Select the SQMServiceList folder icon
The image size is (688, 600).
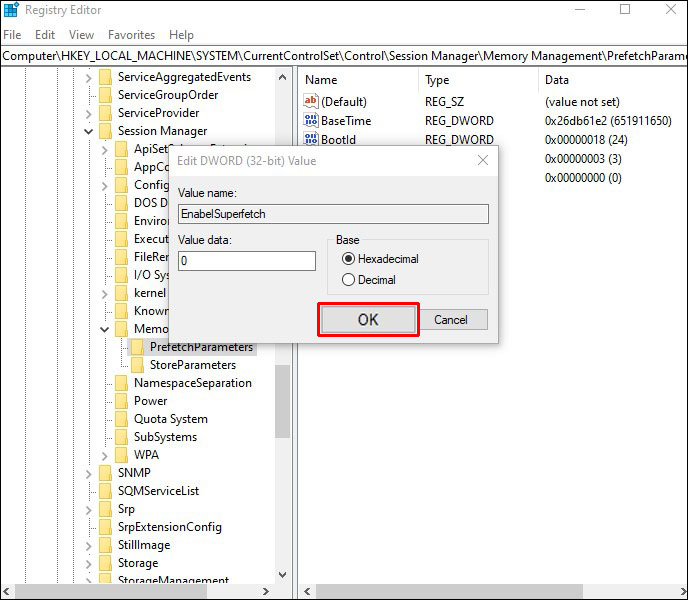click(x=105, y=491)
